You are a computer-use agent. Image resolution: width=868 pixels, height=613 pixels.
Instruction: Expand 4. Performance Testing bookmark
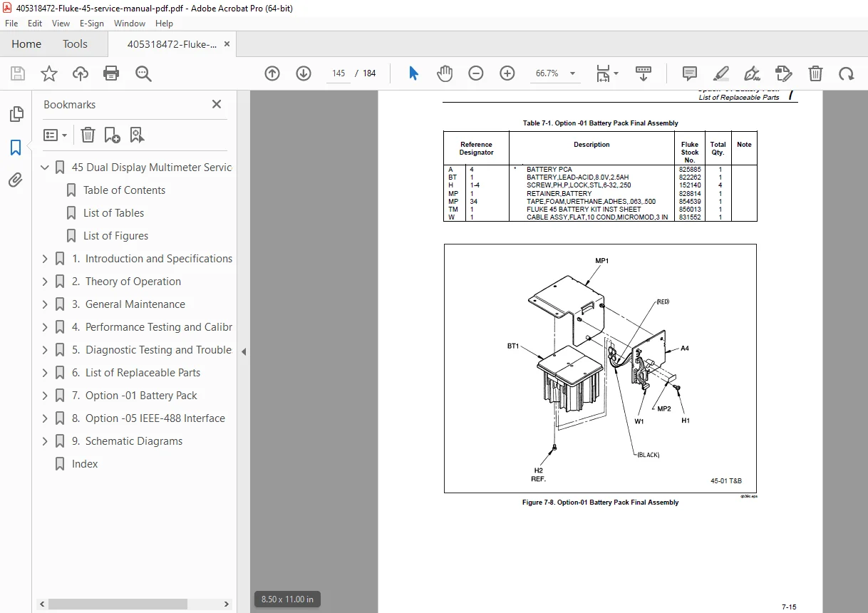pyautogui.click(x=45, y=327)
